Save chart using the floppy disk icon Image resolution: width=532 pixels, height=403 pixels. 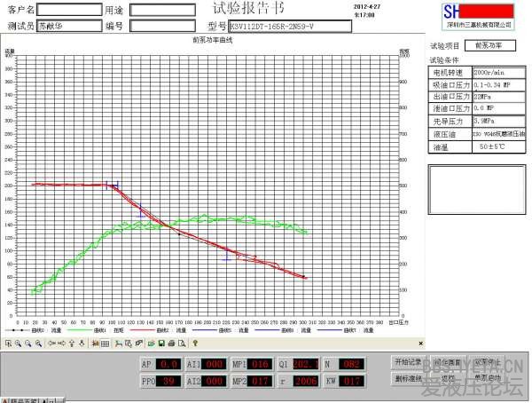(x=161, y=343)
